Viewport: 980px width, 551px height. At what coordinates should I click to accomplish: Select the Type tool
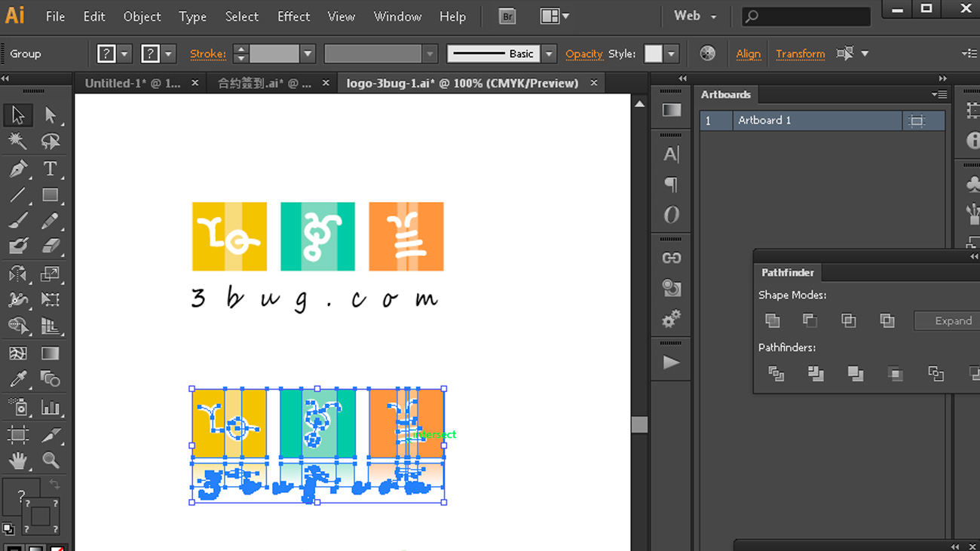tap(51, 168)
